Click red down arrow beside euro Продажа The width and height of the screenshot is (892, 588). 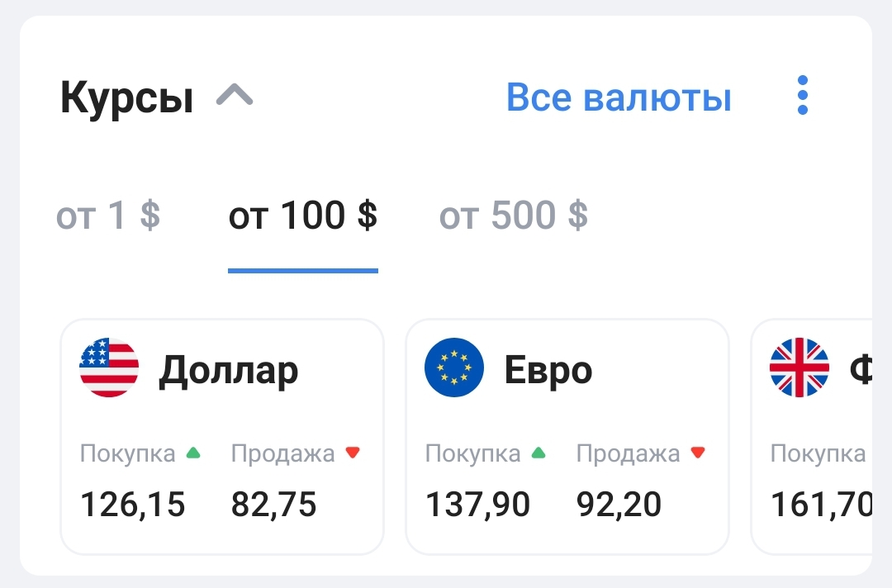(698, 453)
